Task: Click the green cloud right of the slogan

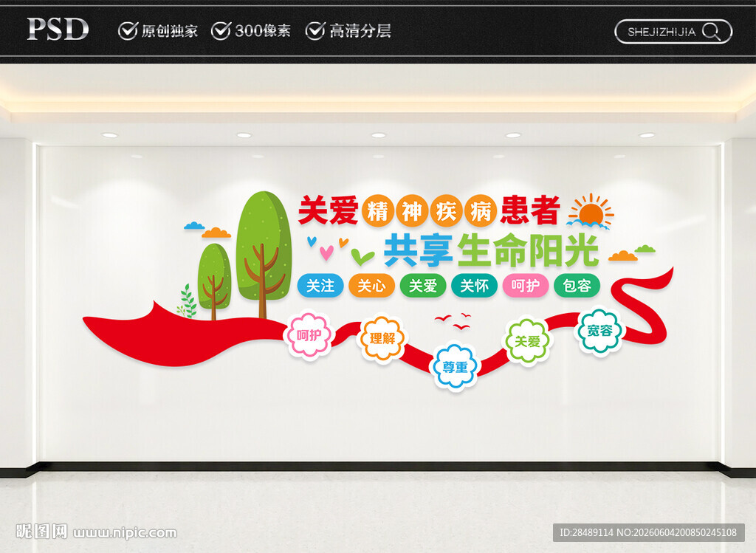Action: click(x=645, y=249)
